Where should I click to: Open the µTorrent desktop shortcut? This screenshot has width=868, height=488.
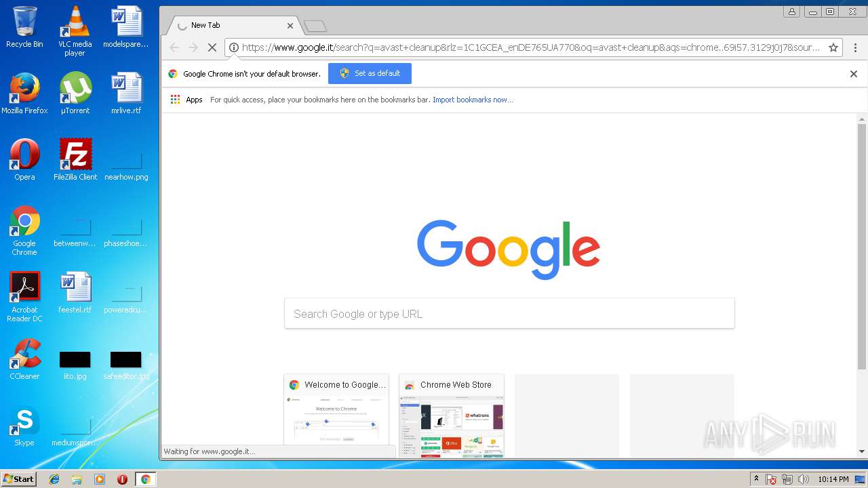click(75, 94)
